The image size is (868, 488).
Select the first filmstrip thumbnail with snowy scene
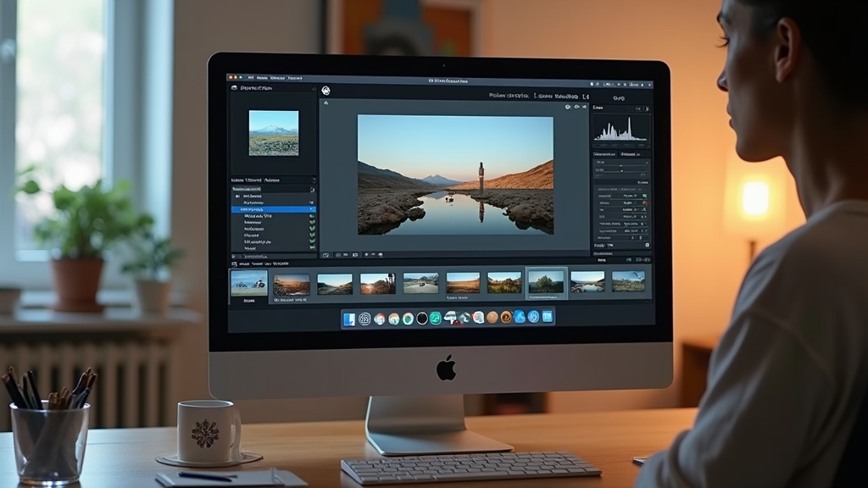click(x=248, y=283)
